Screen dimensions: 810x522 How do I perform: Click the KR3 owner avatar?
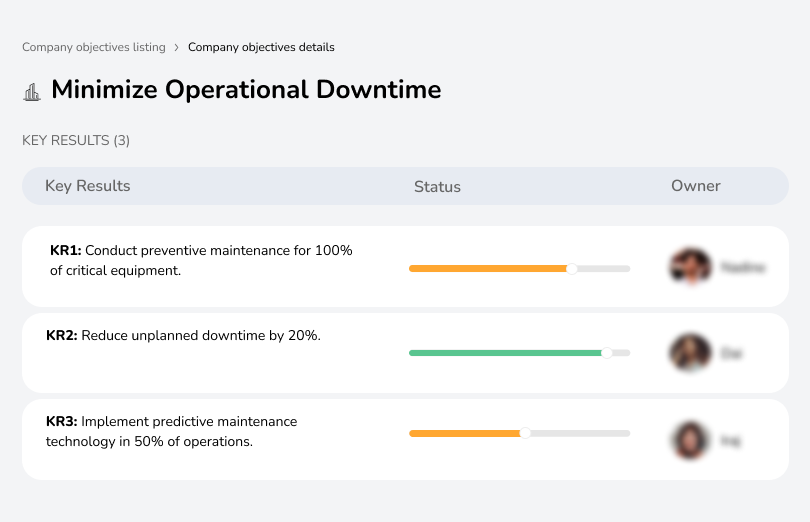click(x=690, y=440)
